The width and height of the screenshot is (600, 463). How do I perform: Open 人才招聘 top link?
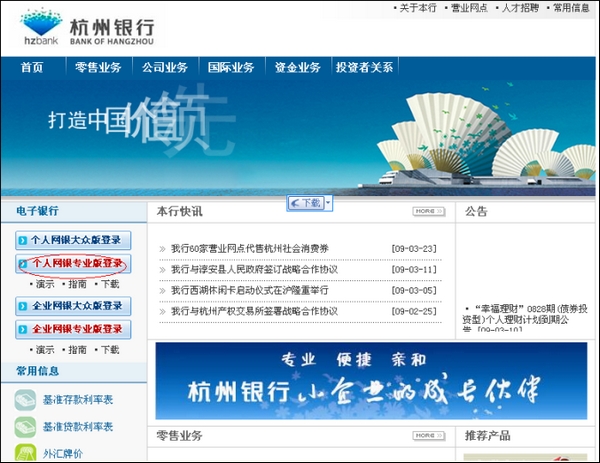[520, 8]
